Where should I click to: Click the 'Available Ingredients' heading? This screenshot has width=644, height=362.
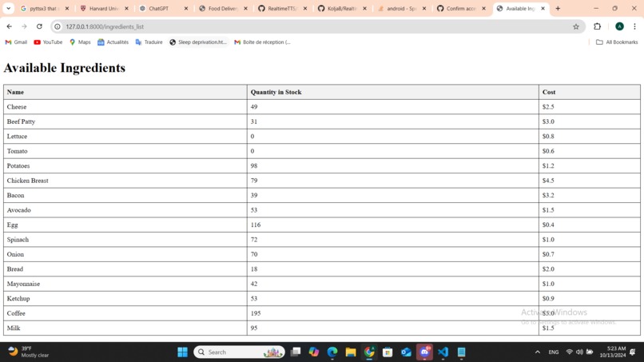(x=65, y=68)
